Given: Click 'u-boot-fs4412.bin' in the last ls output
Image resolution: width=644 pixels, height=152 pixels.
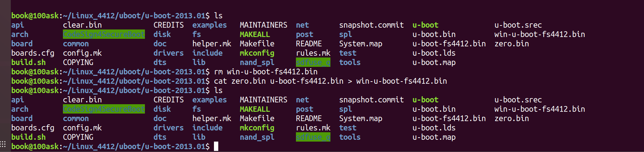Looking at the screenshot, I should [449, 118].
